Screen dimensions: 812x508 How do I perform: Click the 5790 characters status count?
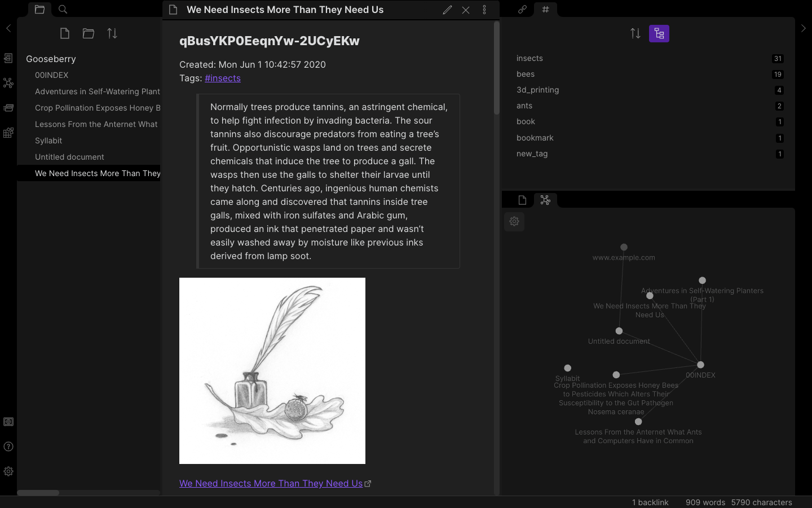(762, 502)
